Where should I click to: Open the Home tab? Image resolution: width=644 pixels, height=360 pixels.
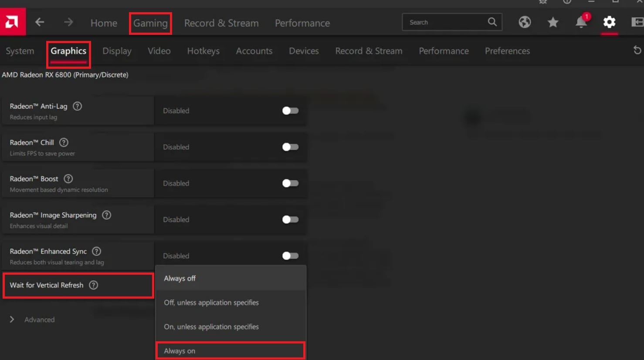104,23
